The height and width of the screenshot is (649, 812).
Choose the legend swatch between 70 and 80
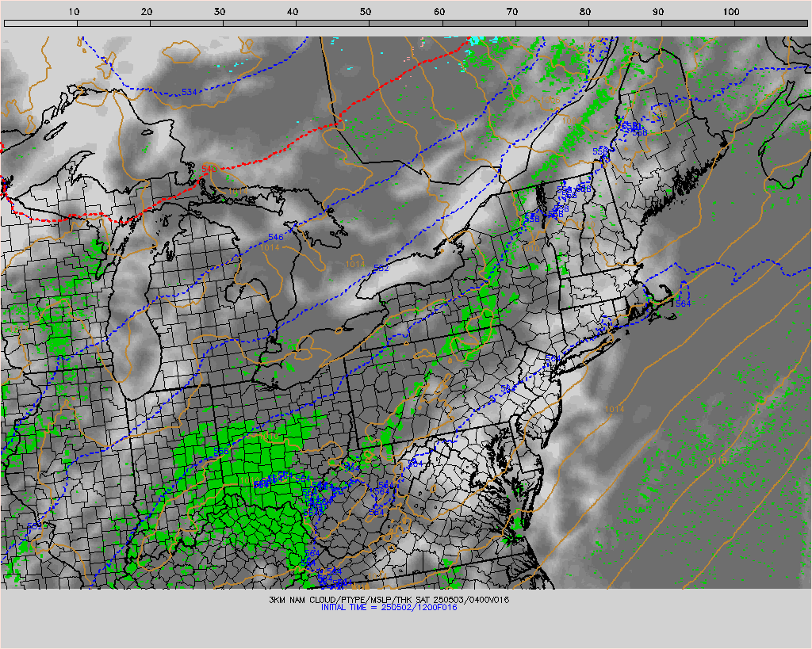click(x=552, y=23)
